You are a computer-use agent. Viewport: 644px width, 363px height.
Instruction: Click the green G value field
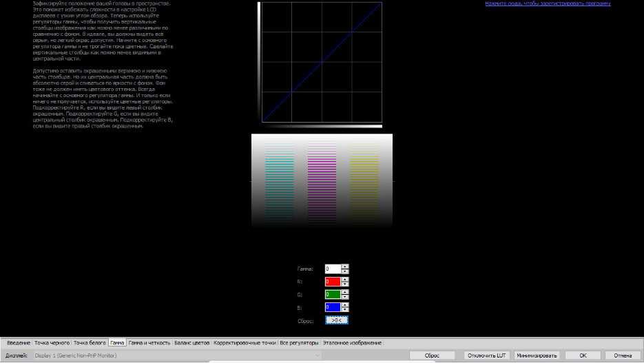333,294
